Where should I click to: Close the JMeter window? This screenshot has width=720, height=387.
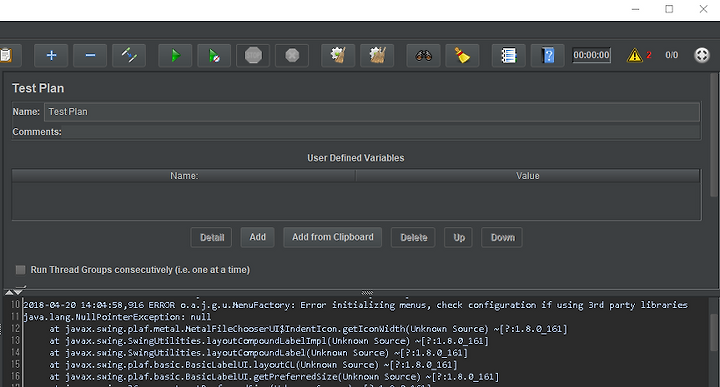pos(703,9)
